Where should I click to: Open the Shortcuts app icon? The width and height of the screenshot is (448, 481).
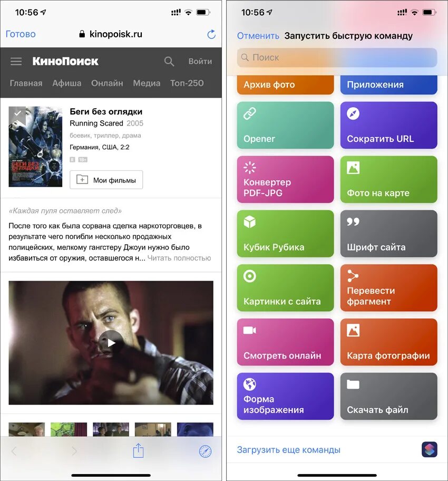click(430, 450)
